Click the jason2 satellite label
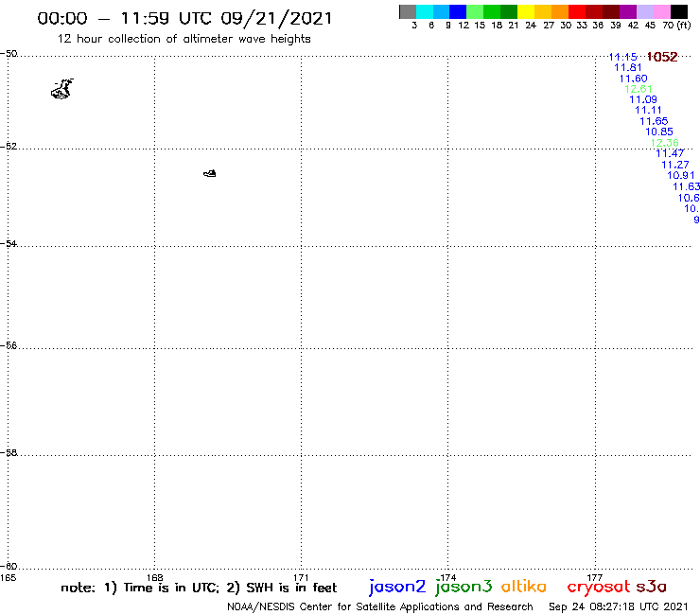Screen dimensions: 700x615 click(397, 587)
